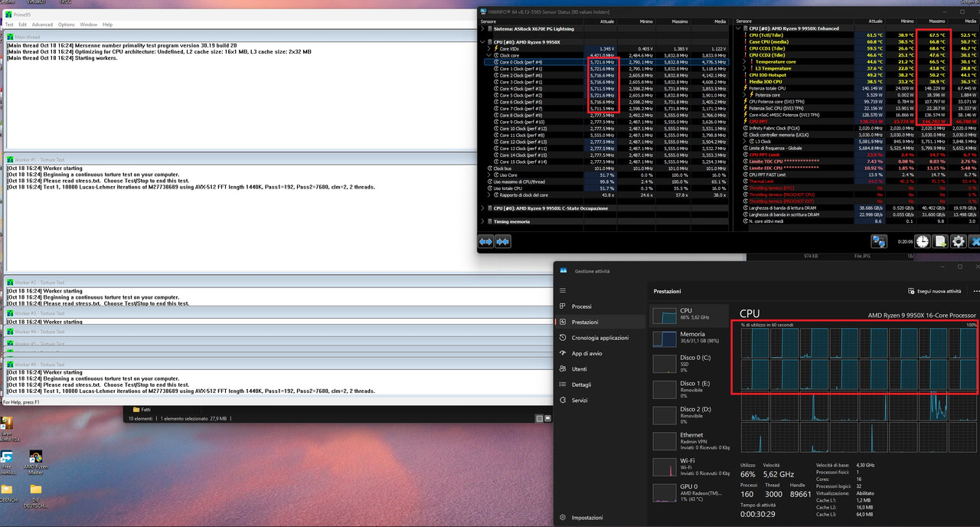Collapse Clock core row
Screen dimensions: 980x527
(x=489, y=55)
